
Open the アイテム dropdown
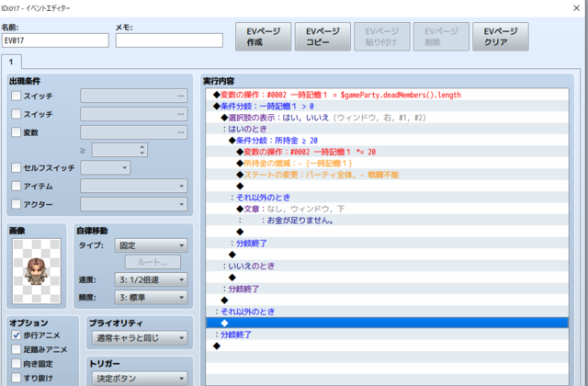tap(134, 186)
